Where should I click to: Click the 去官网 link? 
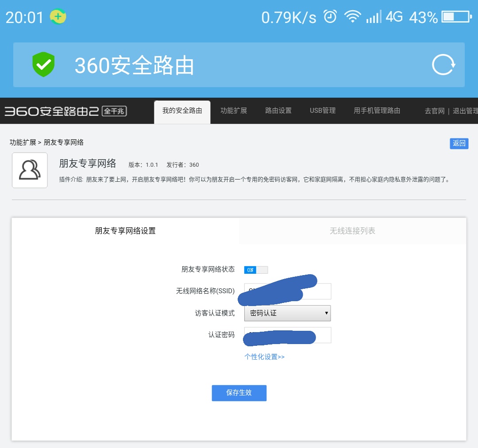point(434,111)
